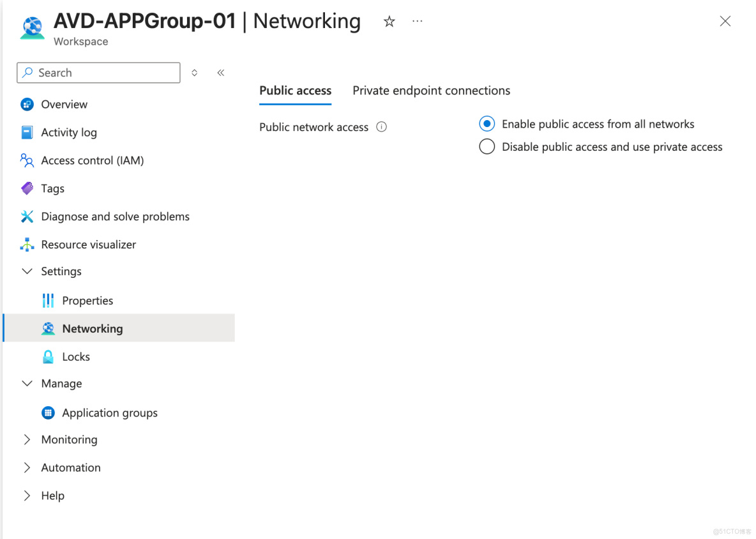Expand the Automation section
Image resolution: width=756 pixels, height=539 pixels.
coord(26,467)
